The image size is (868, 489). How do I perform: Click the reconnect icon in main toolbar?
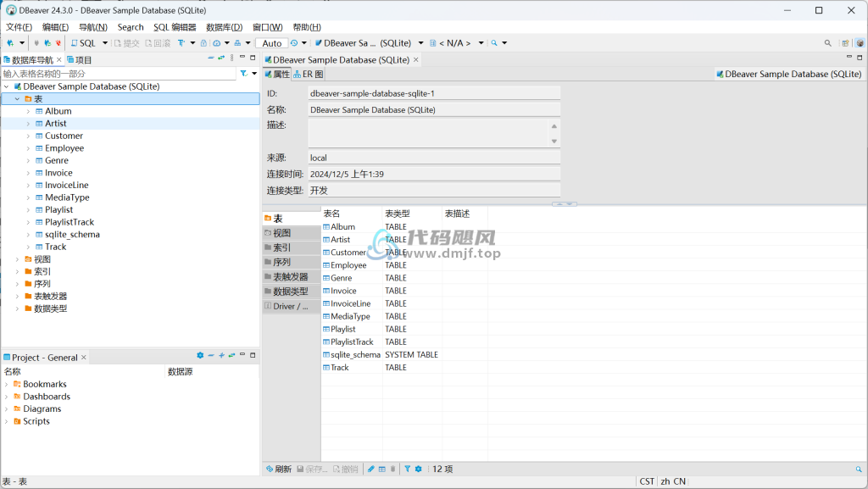[x=47, y=43]
